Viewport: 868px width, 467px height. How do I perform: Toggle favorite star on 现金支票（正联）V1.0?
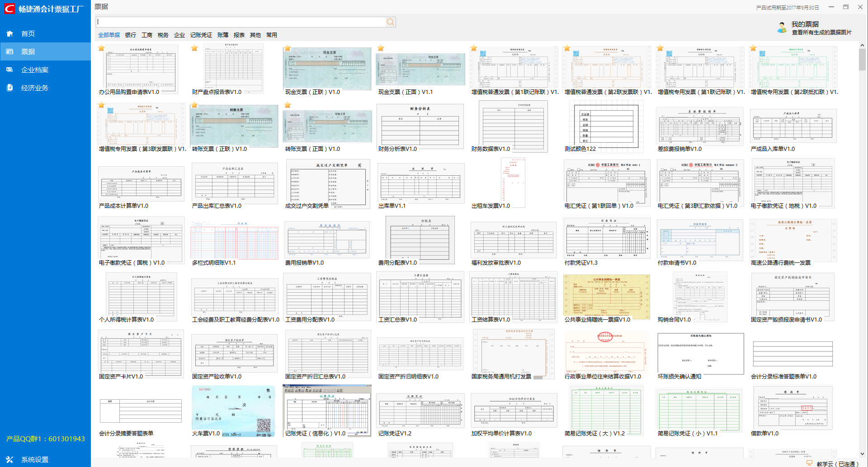click(x=288, y=48)
